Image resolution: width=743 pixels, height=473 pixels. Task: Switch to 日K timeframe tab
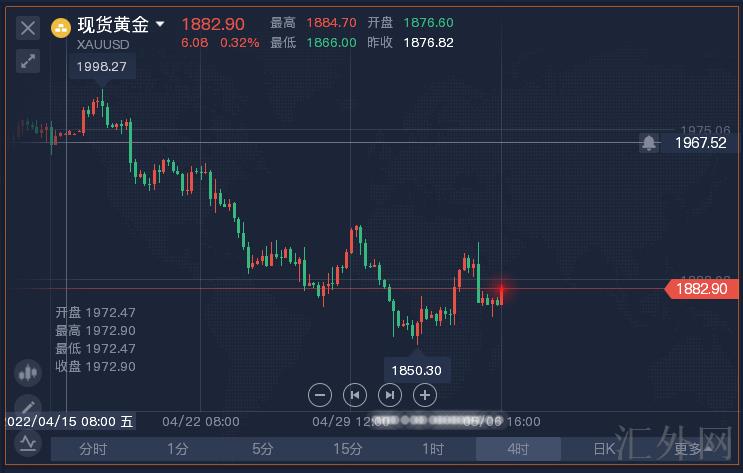click(603, 449)
